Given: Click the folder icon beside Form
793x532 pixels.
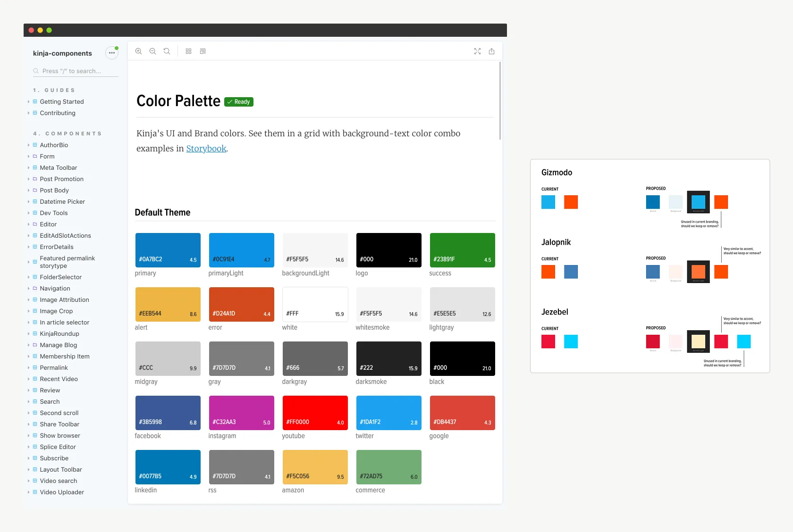Looking at the screenshot, I should 35,156.
